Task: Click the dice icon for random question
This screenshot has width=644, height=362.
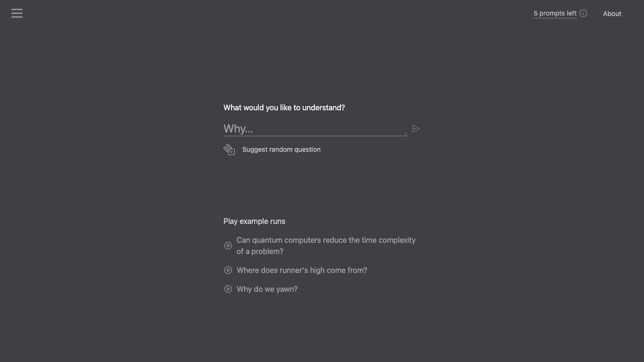Action: (229, 149)
